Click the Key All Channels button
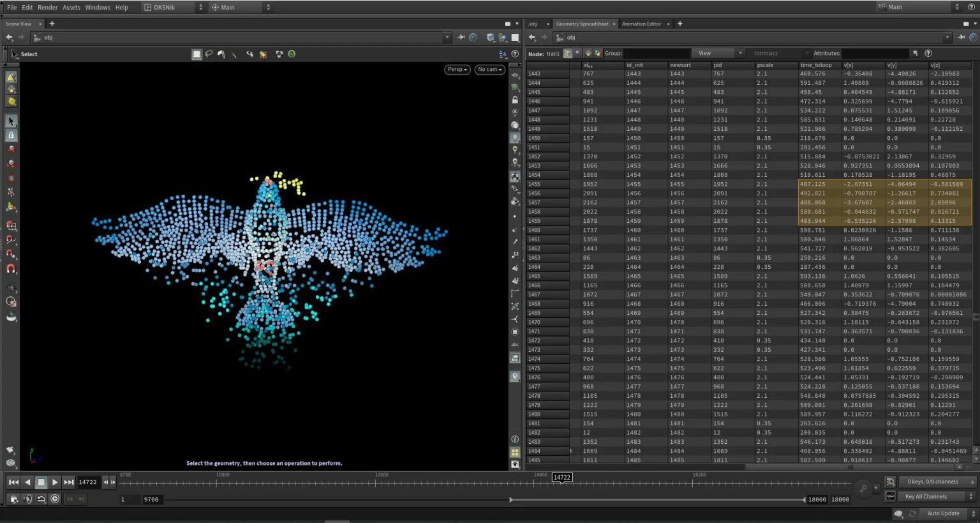Screen dimensions: 980x523 point(926,496)
